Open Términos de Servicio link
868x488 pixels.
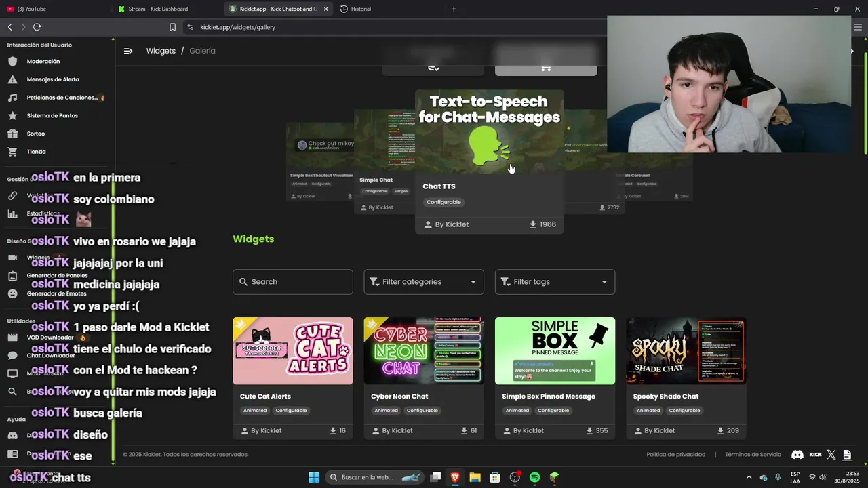(753, 455)
